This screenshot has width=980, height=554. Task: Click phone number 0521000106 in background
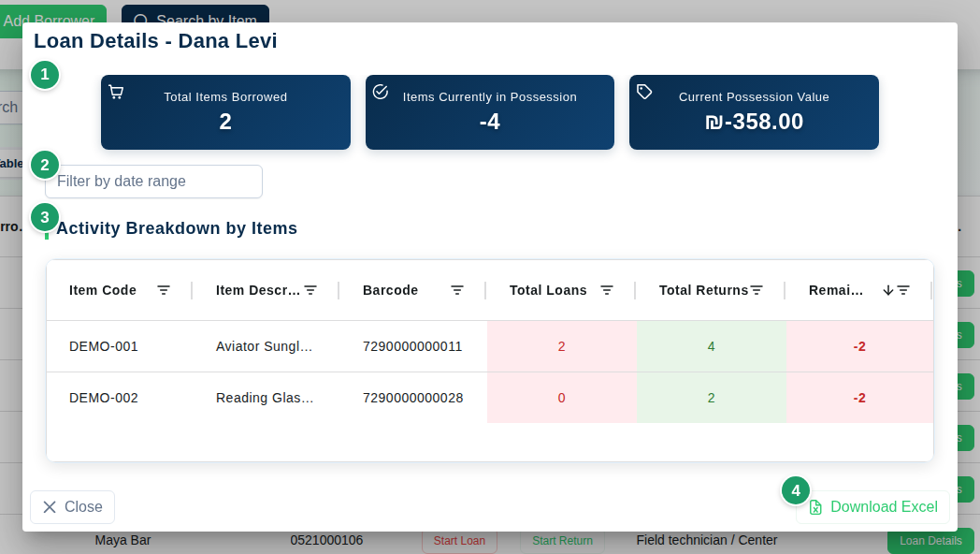pos(326,541)
